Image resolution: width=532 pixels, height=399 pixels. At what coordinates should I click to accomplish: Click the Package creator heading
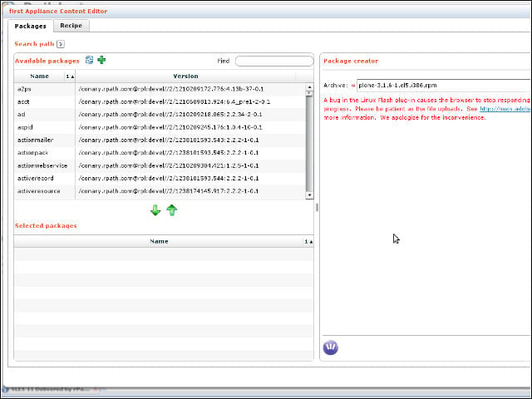click(x=351, y=61)
